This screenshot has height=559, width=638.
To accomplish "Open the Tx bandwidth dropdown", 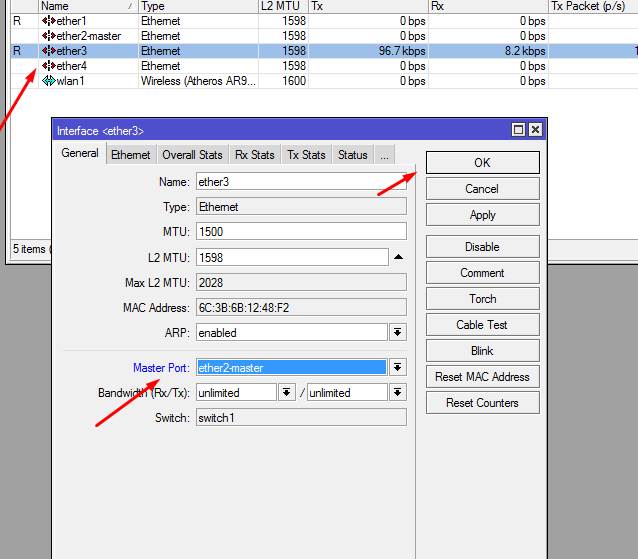I will (397, 393).
